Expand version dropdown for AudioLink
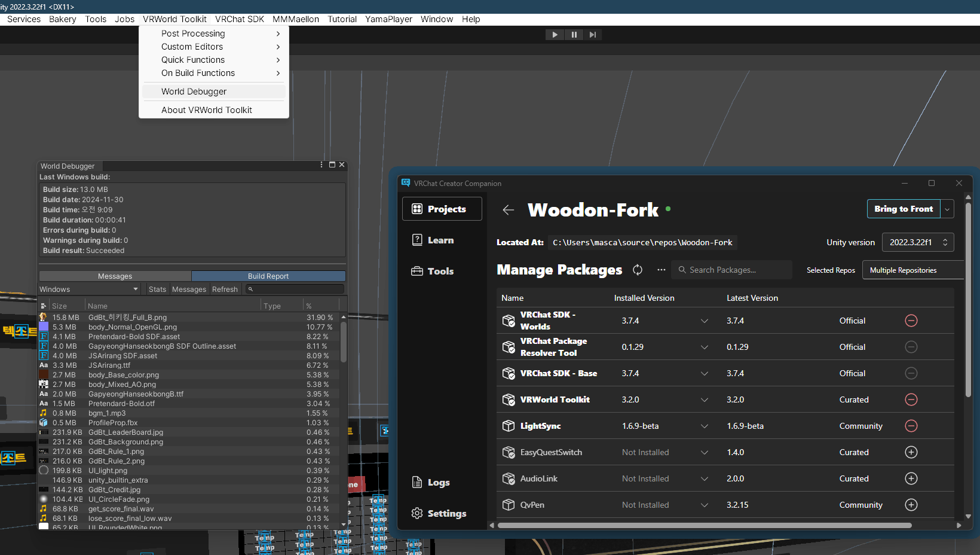Screen dimensions: 980x555 pyautogui.click(x=705, y=478)
